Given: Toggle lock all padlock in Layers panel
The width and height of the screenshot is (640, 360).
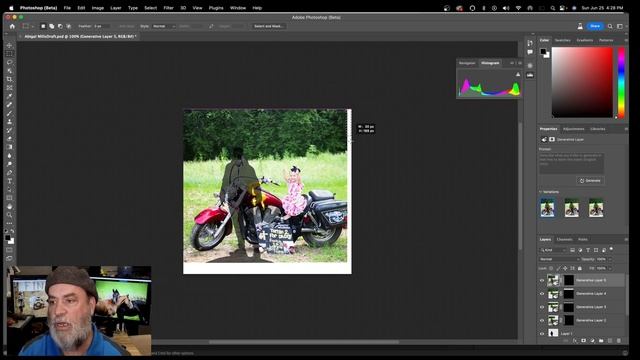Looking at the screenshot, I should tap(580, 268).
